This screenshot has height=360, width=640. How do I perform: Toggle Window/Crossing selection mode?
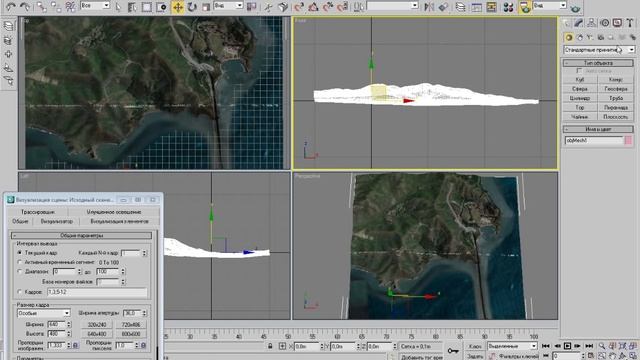tap(162, 7)
